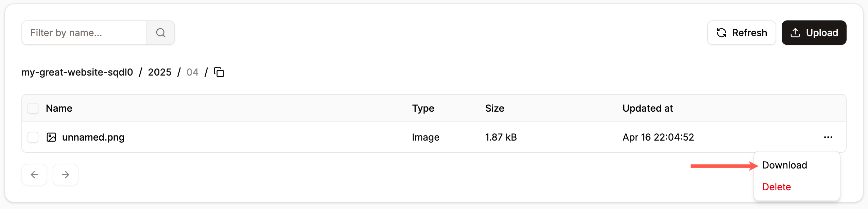Select the search magnifier icon
Screen dimensions: 868x209
coord(161,32)
